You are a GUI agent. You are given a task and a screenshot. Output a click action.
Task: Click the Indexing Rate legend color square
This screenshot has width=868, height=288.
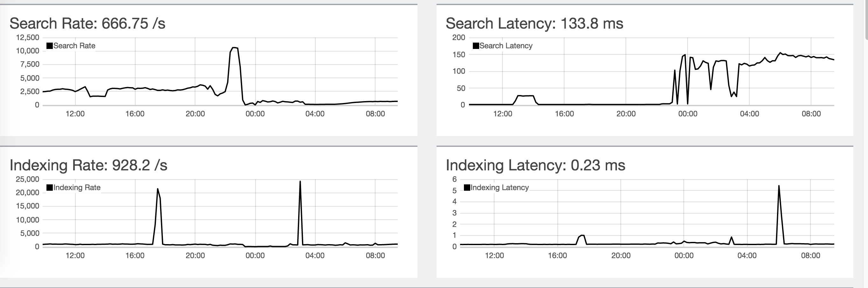(x=50, y=188)
